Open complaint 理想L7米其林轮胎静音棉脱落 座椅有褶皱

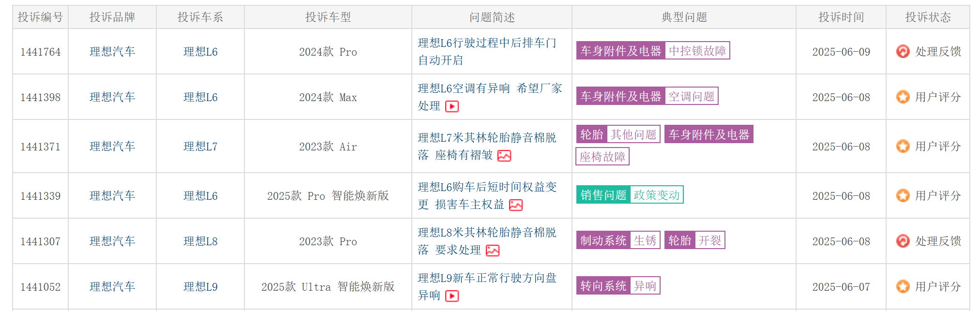point(487,146)
